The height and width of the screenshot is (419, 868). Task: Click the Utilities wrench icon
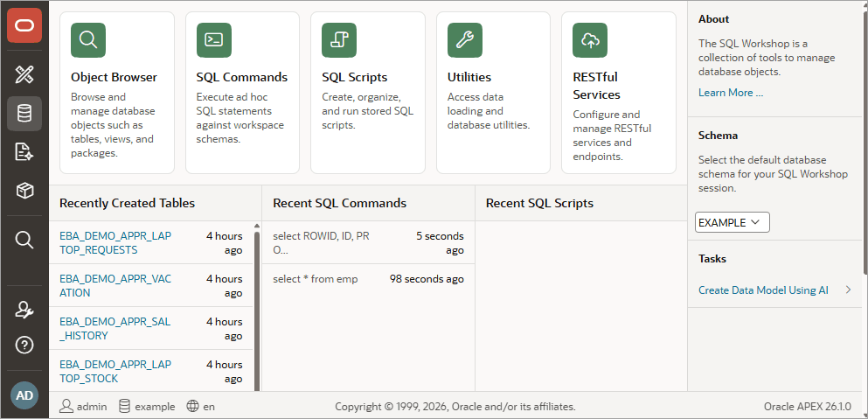(464, 40)
